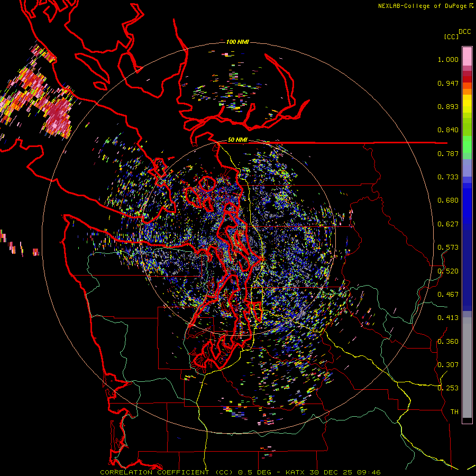The width and height of the screenshot is (476, 476).
Task: Click the 0.947 scale value
Action: pyautogui.click(x=448, y=83)
